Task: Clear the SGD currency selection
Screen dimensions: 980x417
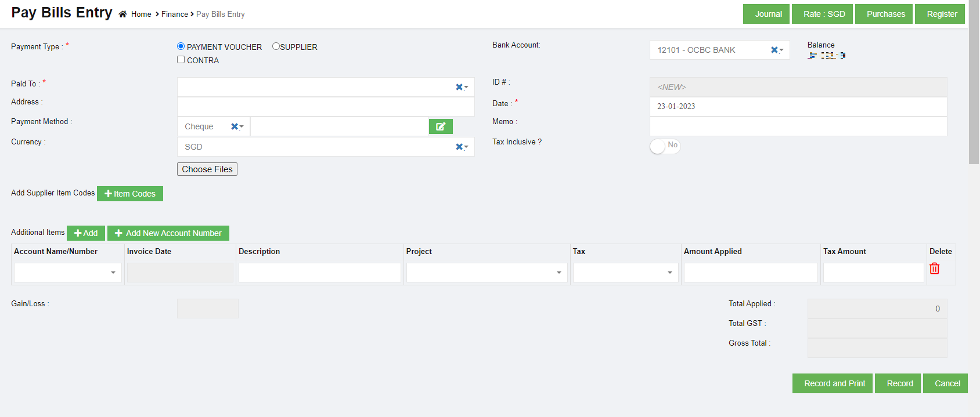Action: pyautogui.click(x=459, y=147)
